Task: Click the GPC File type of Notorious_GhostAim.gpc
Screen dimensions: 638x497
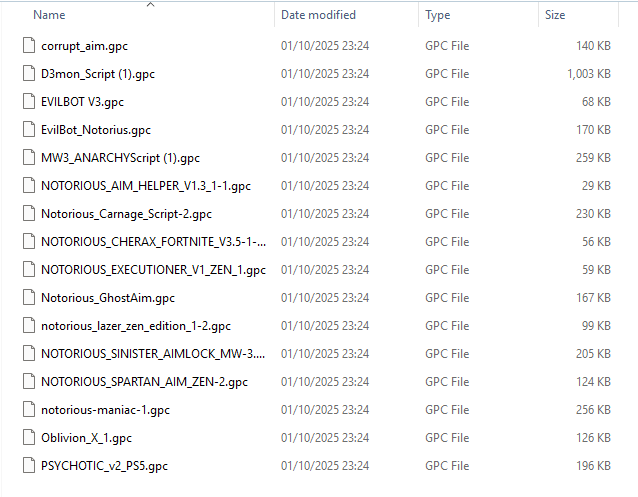Action: tap(447, 298)
